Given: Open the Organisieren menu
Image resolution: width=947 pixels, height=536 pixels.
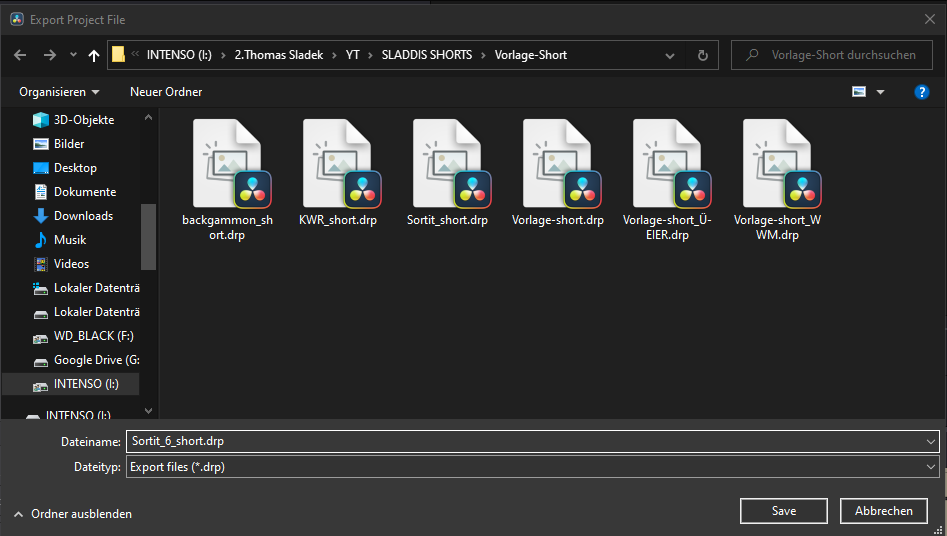Looking at the screenshot, I should (59, 92).
